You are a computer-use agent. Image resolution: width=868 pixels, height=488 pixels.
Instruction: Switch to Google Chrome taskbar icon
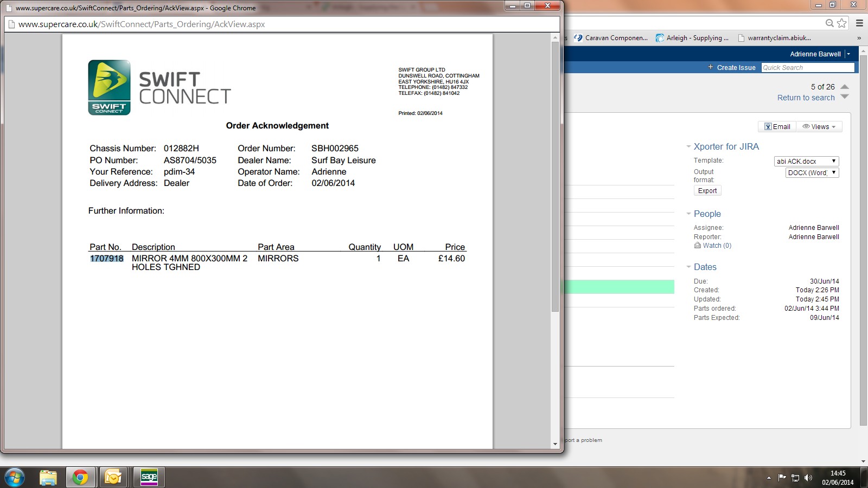click(80, 478)
